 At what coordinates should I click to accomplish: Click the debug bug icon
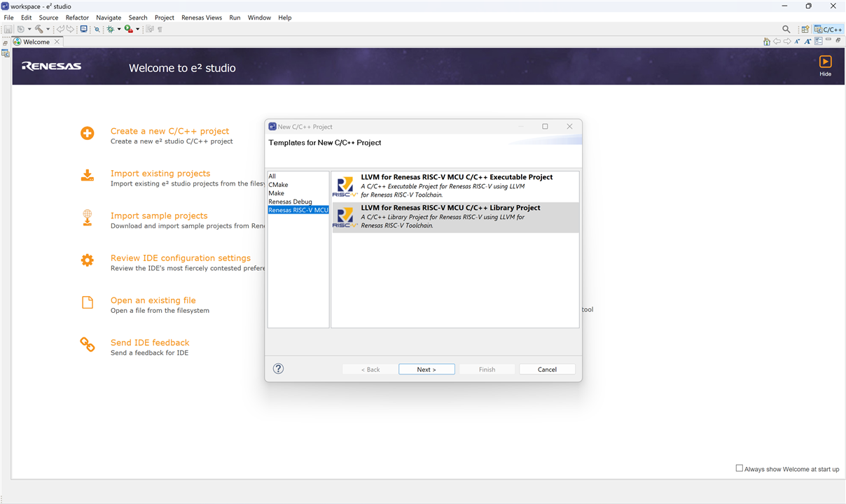(110, 29)
